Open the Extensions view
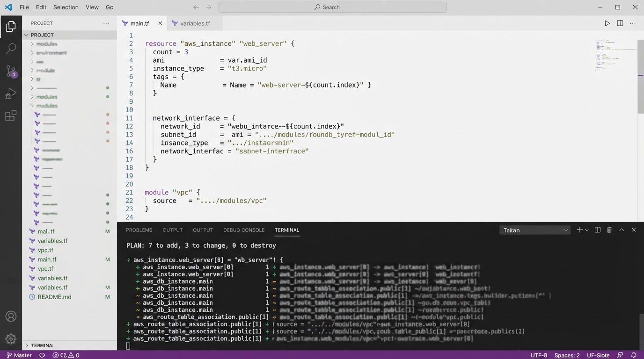Screen dimensions: 644x359 tap(11, 116)
